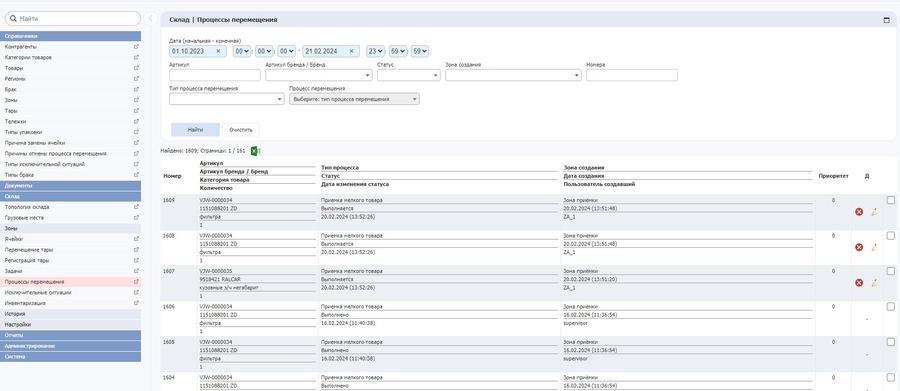Edit process 1608 with the pencil icon
The image size is (900, 391).
click(874, 247)
